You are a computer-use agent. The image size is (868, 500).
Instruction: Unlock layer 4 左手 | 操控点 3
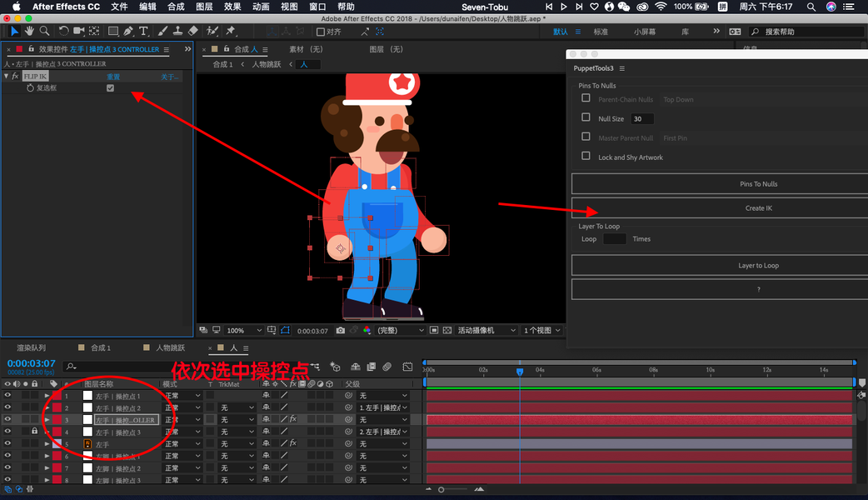(34, 431)
